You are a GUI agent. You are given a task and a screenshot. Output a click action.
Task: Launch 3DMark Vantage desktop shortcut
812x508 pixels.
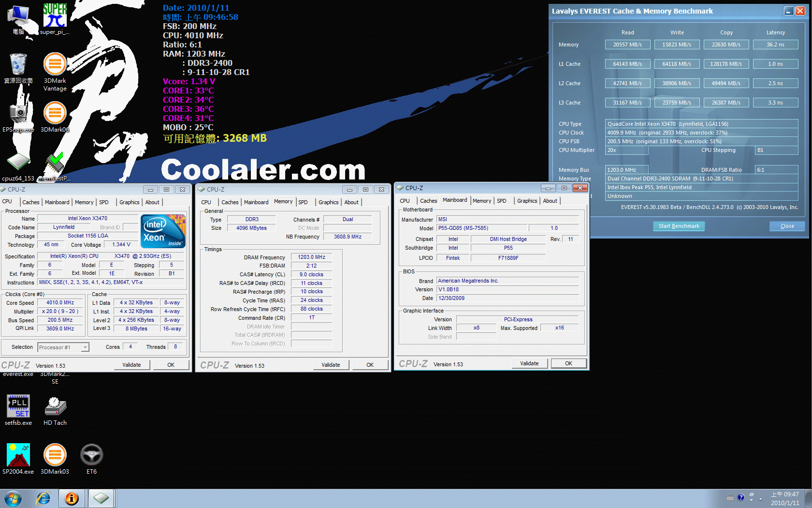coord(55,72)
